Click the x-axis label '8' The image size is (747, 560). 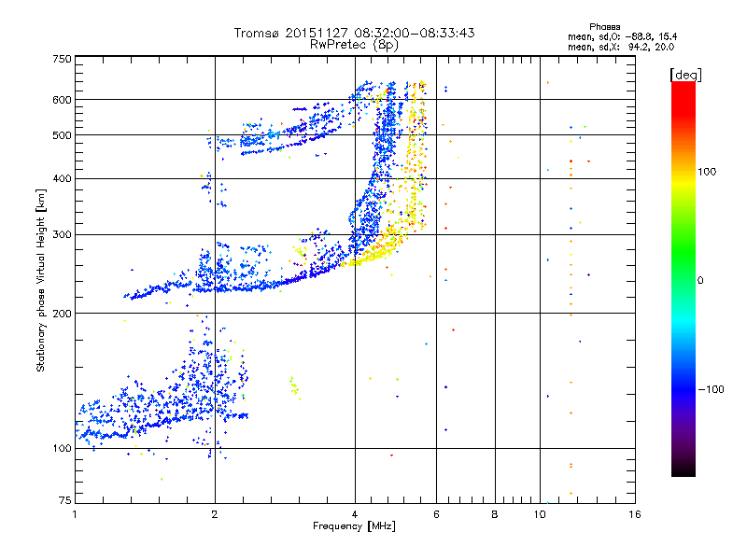[495, 514]
